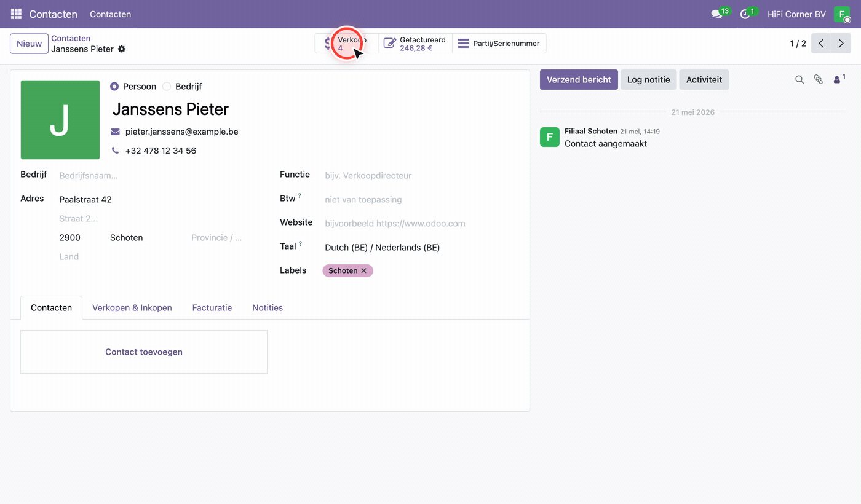
Task: Switch to the Verkopen & Inkopen tab
Action: click(132, 307)
